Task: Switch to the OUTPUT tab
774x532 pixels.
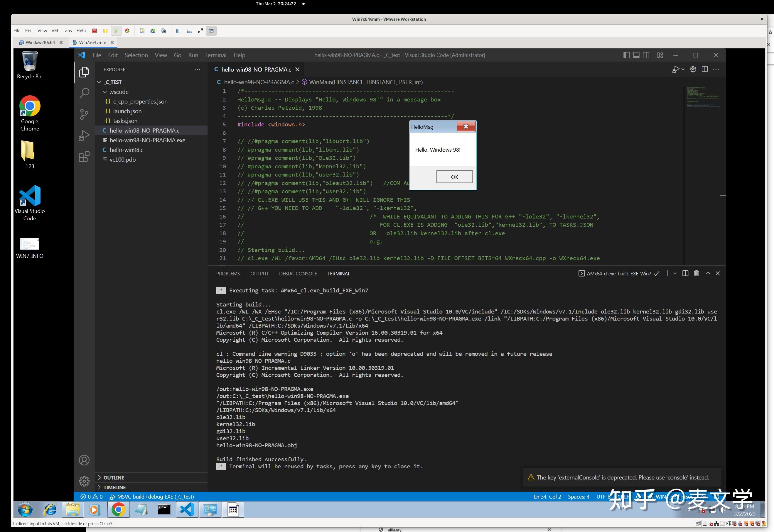Action: (259, 273)
